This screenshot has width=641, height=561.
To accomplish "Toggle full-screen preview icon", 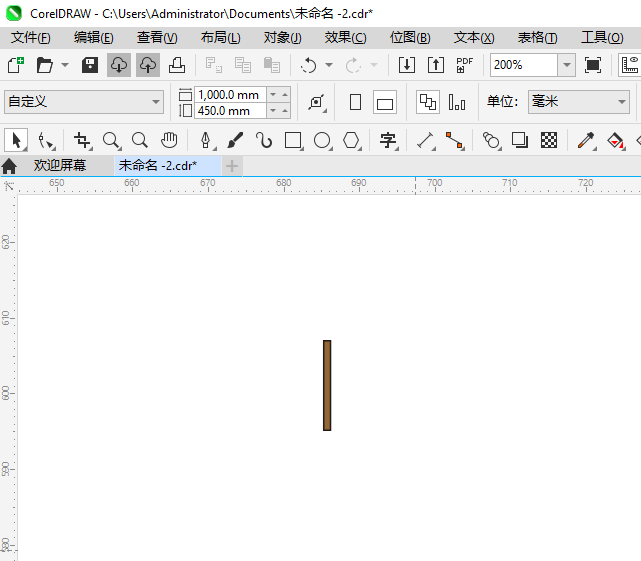I will click(593, 65).
